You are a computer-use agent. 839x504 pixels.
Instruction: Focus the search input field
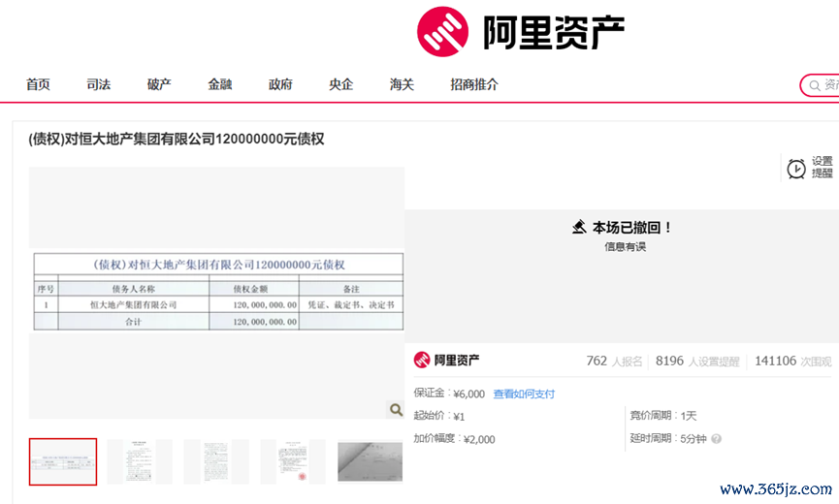click(x=821, y=85)
